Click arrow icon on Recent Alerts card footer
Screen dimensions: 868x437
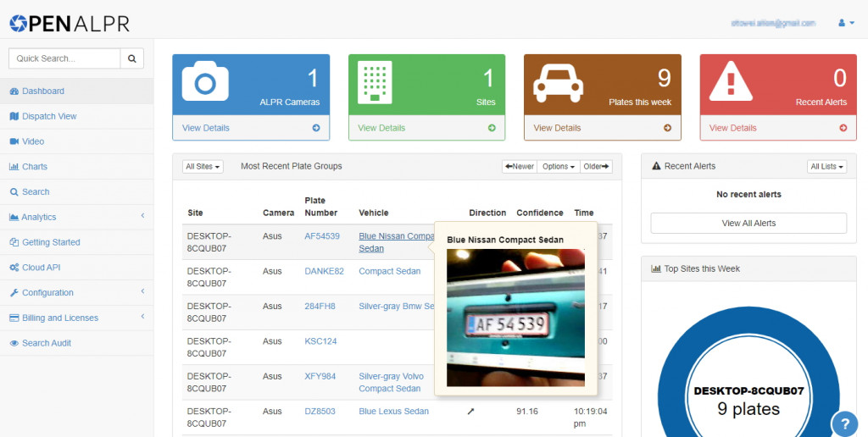843,128
